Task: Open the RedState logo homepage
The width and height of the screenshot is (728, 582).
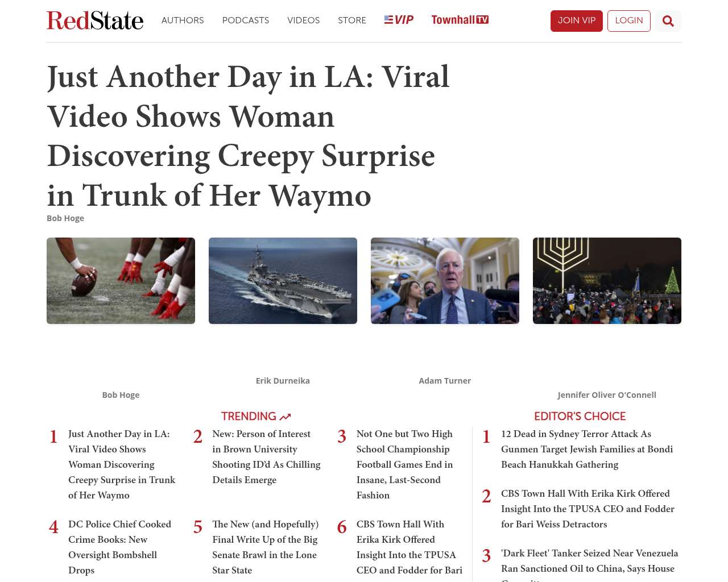Action: (95, 20)
